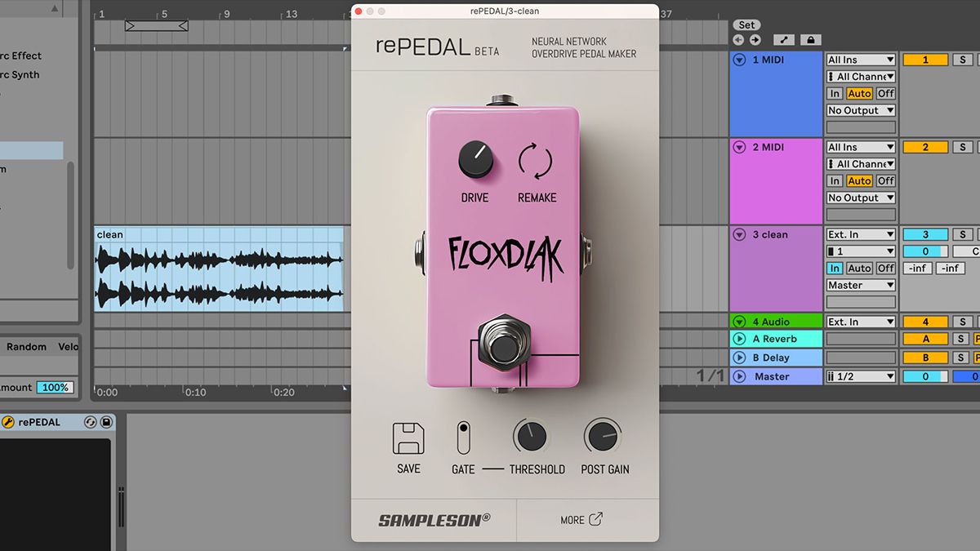Click the loop brace start marker
Viewport: 980px width, 551px height.
131,26
